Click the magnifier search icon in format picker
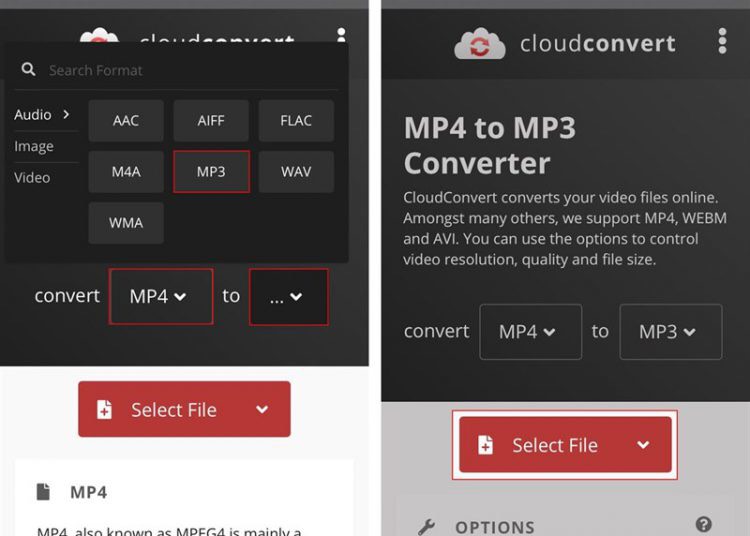 [28, 69]
